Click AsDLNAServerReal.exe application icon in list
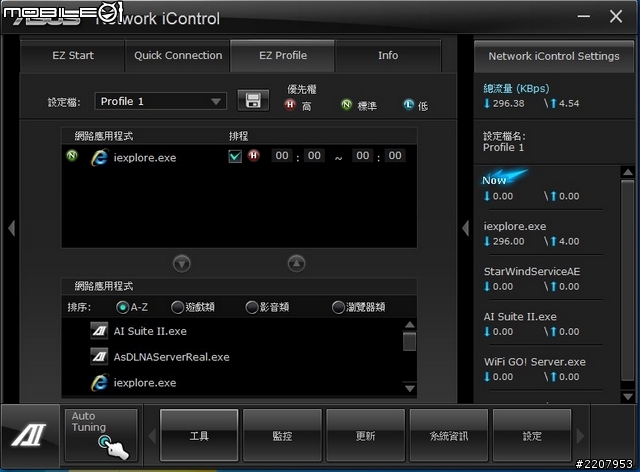This screenshot has width=640, height=472. pos(99,356)
